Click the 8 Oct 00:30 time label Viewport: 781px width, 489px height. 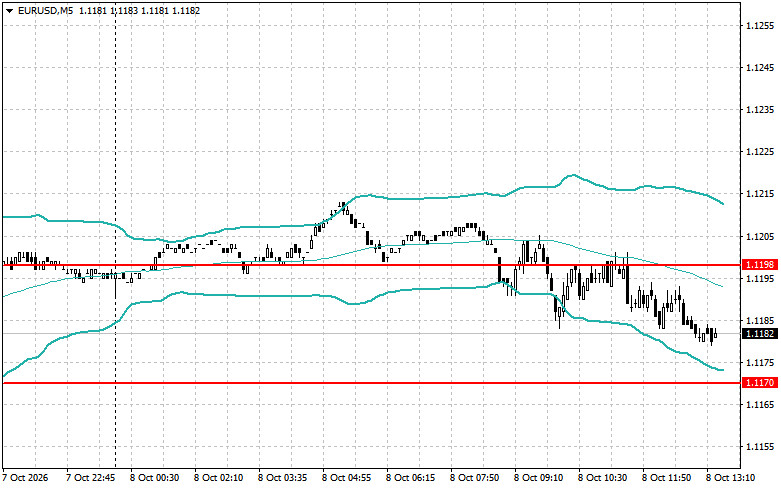[154, 478]
